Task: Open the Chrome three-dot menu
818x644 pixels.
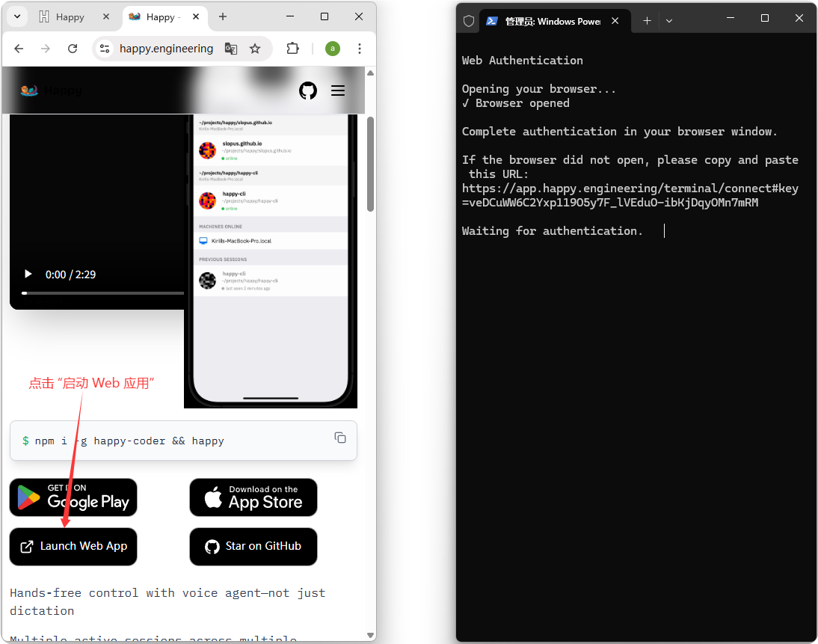Action: click(x=360, y=49)
